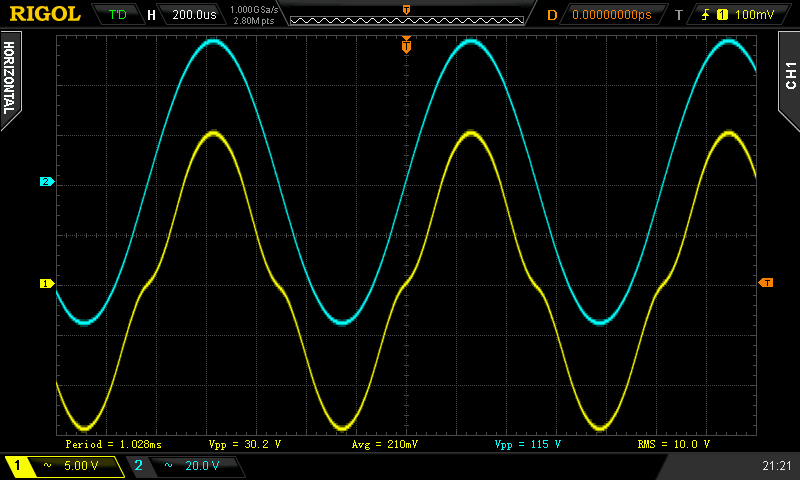Click the cyan Vpp = 115 V measurement
Viewport: 800px width, 480px height.
528,444
